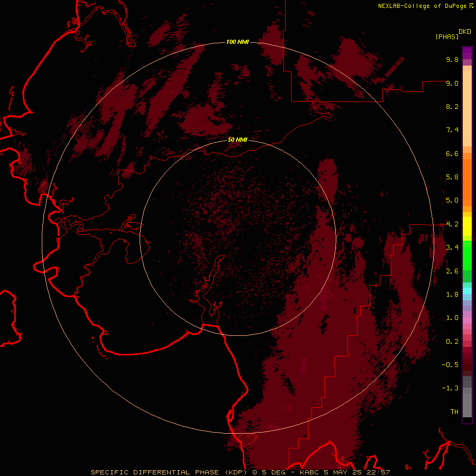Click the 100 NMI range ring label

[x=237, y=42]
